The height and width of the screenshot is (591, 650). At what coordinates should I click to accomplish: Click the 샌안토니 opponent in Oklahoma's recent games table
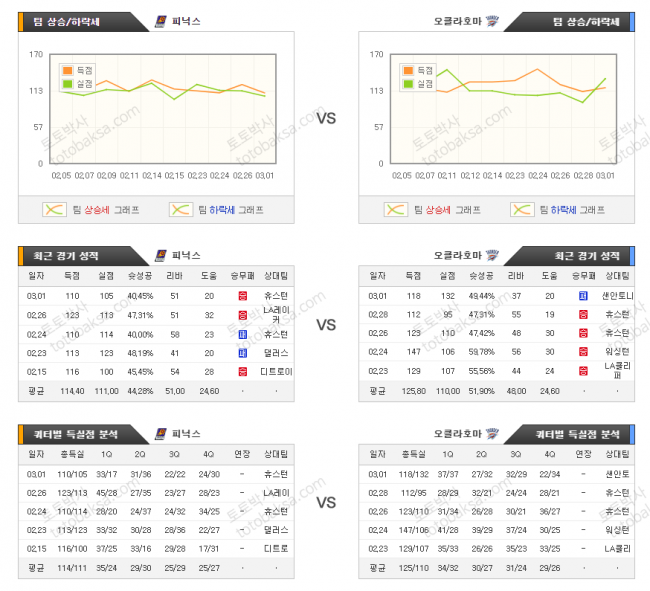tap(615, 296)
